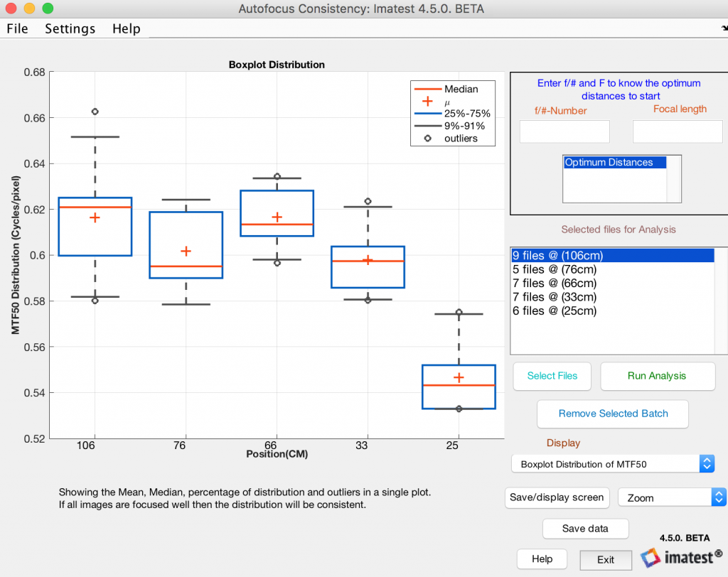Click the Select Files button
Viewport: 728px width, 577px height.
(x=552, y=376)
